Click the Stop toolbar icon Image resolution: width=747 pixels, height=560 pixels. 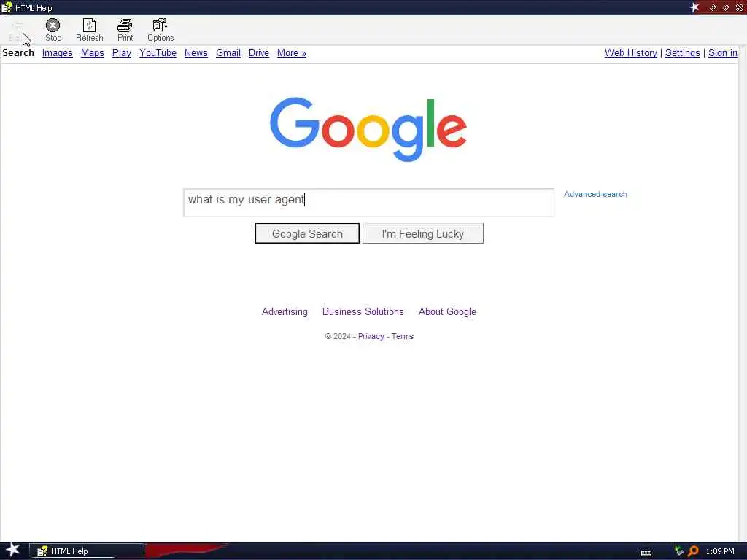click(x=53, y=30)
